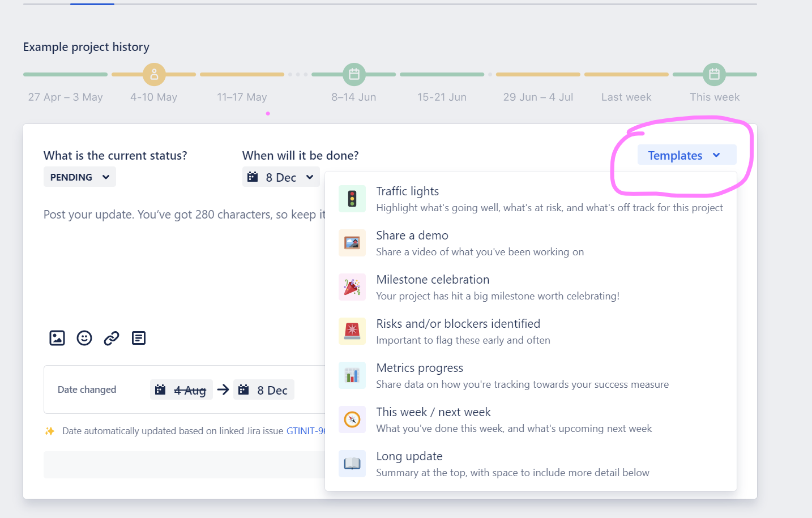Click the struck-through 4 Aug date chip
Image resolution: width=812 pixels, height=518 pixels.
(181, 389)
